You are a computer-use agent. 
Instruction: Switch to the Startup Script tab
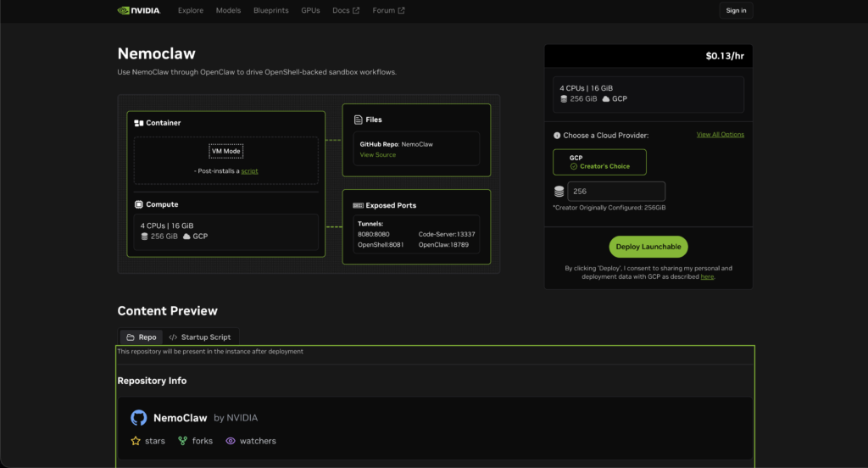200,337
